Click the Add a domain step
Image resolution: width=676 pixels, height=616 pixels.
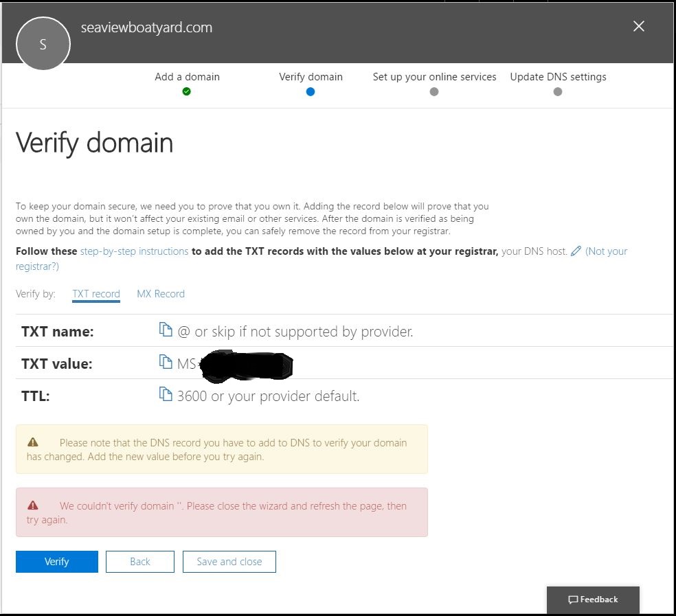click(187, 77)
